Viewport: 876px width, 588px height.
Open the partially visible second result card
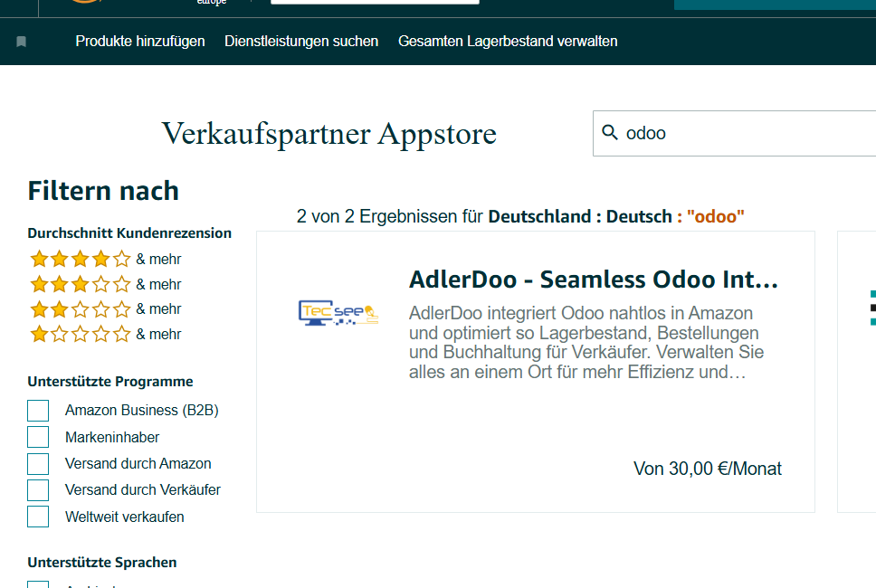click(858, 371)
